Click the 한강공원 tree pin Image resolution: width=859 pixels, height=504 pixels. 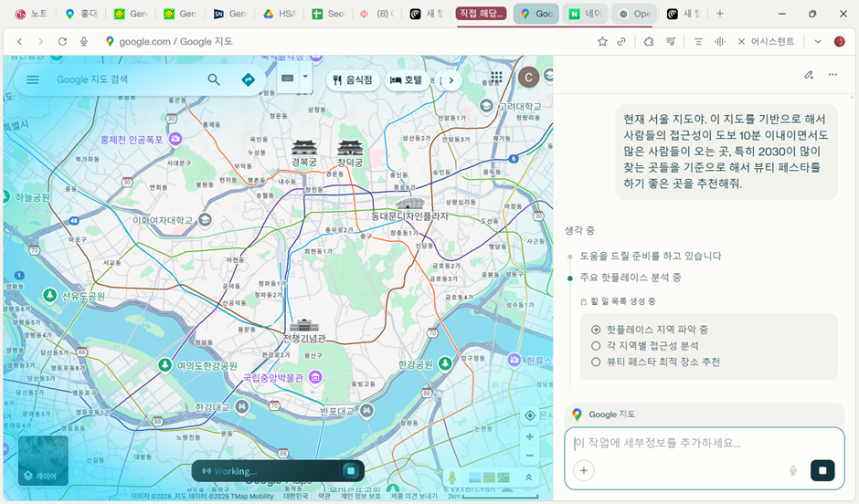445,363
